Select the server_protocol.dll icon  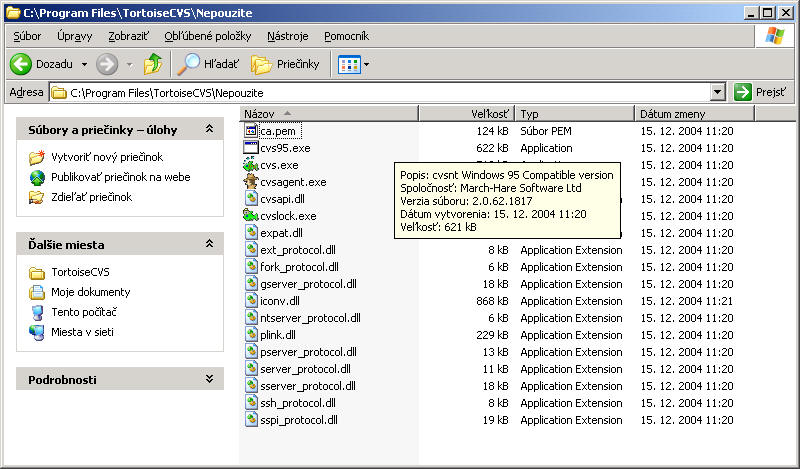click(x=251, y=368)
